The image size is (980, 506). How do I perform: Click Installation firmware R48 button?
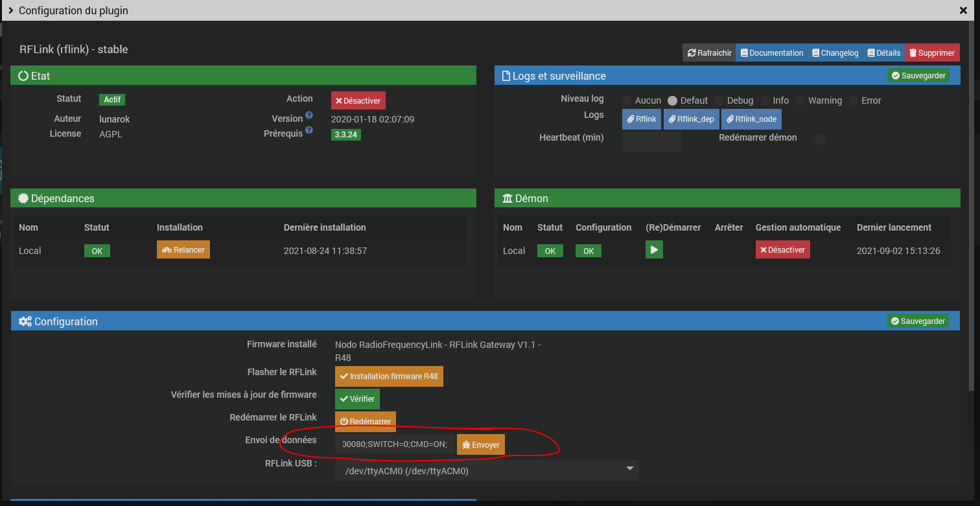(x=389, y=376)
